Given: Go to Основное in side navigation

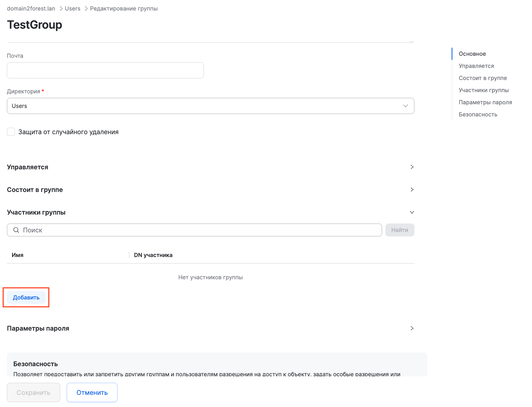Looking at the screenshot, I should (472, 54).
